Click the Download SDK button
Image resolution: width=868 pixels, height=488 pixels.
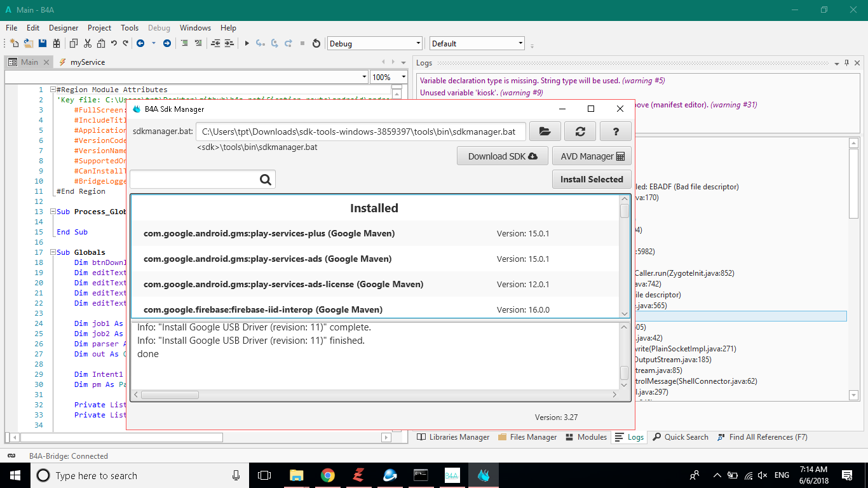[503, 156]
